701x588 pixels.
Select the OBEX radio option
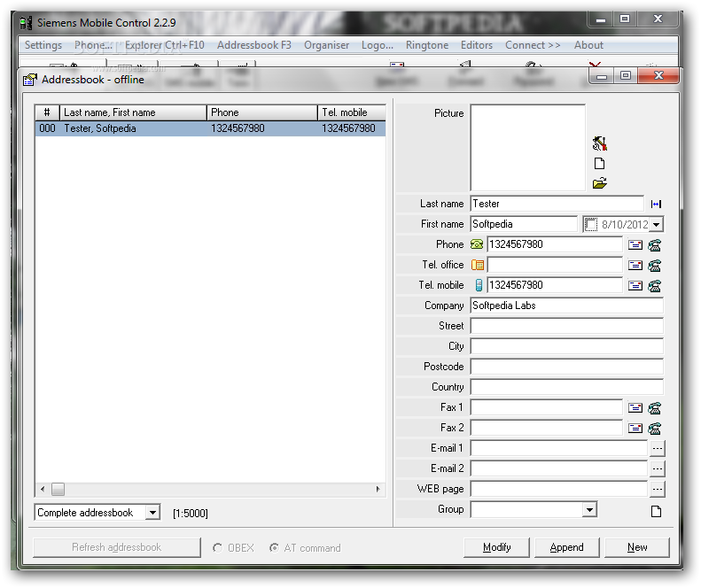pos(217,548)
